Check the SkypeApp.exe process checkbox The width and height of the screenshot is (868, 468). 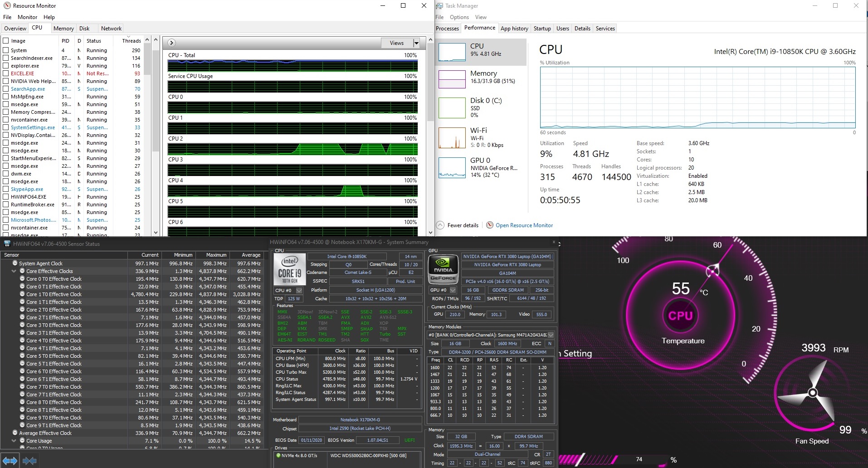6,189
